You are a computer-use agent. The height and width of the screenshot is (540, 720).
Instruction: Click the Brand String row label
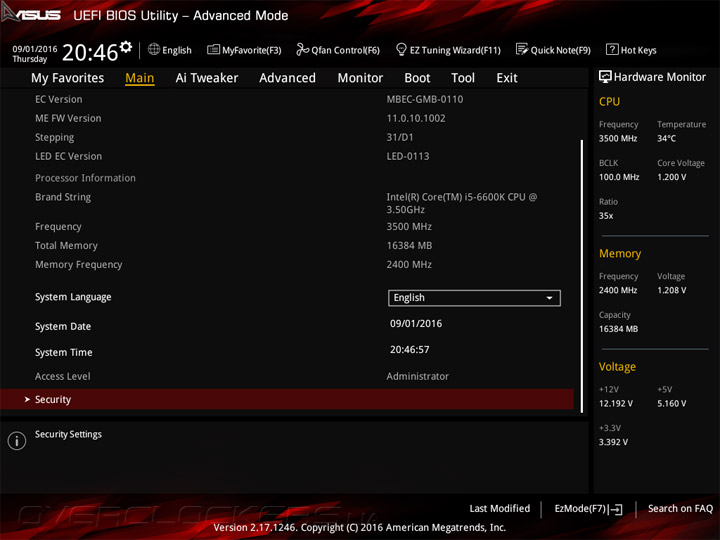point(63,197)
